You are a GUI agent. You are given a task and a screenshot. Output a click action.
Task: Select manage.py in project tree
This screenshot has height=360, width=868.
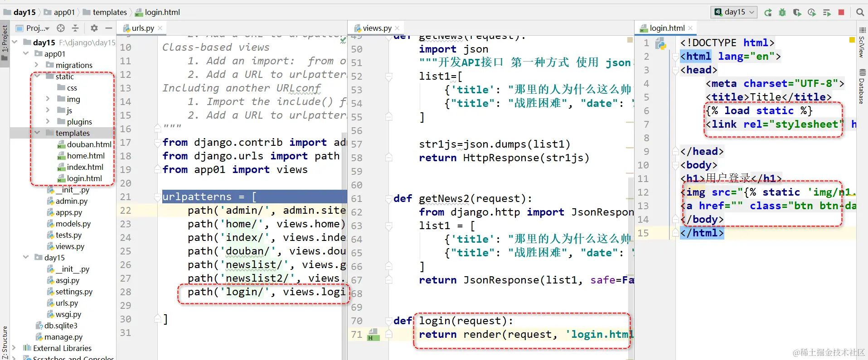59,337
